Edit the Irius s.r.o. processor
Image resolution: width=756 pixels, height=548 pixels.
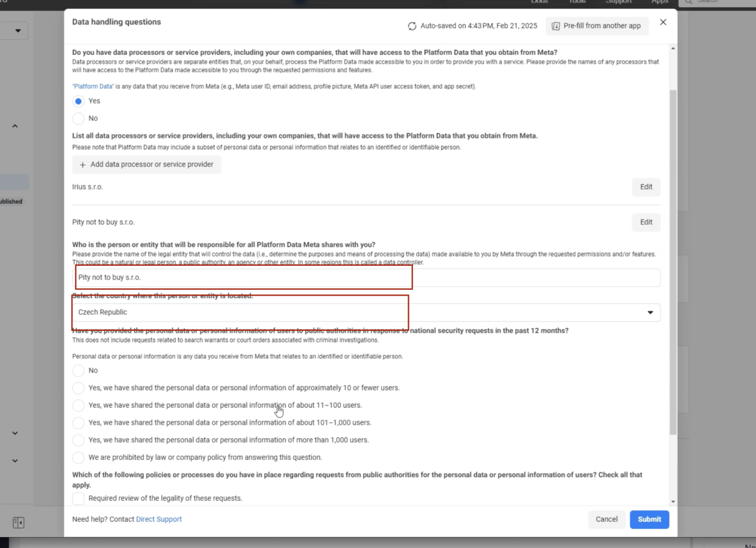point(646,187)
